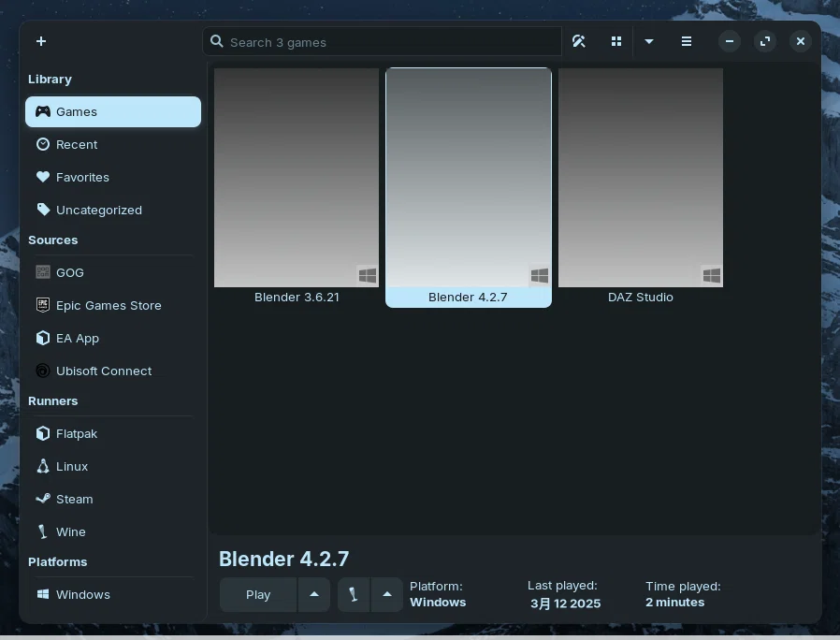This screenshot has height=640, width=840.
Task: Click the gamepad icon beside Games
Action: pyautogui.click(x=43, y=111)
